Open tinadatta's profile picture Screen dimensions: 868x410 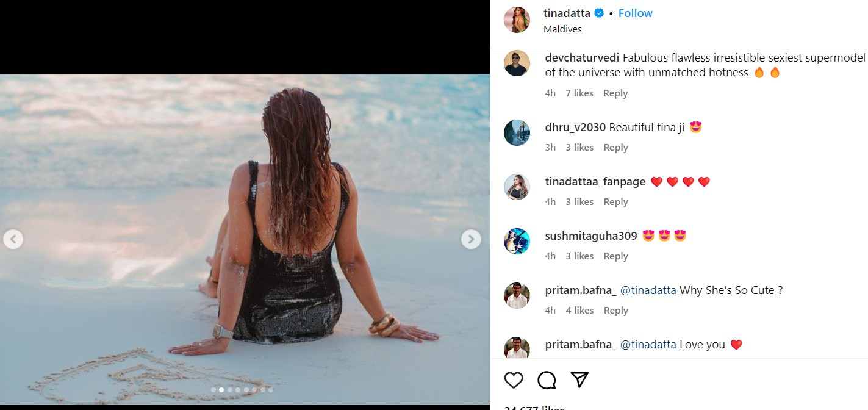[x=517, y=20]
